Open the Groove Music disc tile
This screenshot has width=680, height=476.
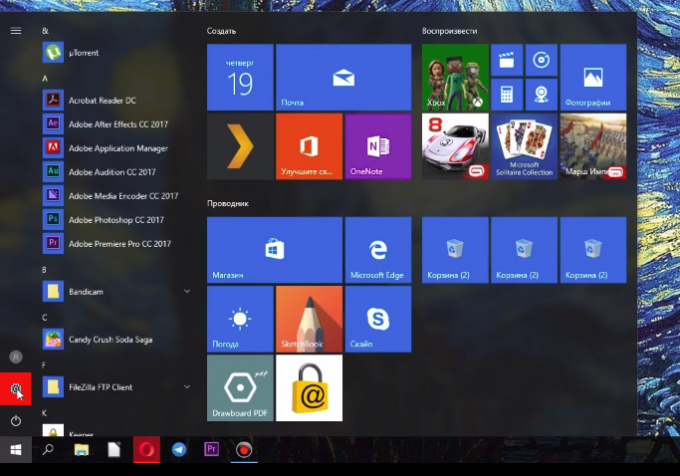[541, 60]
